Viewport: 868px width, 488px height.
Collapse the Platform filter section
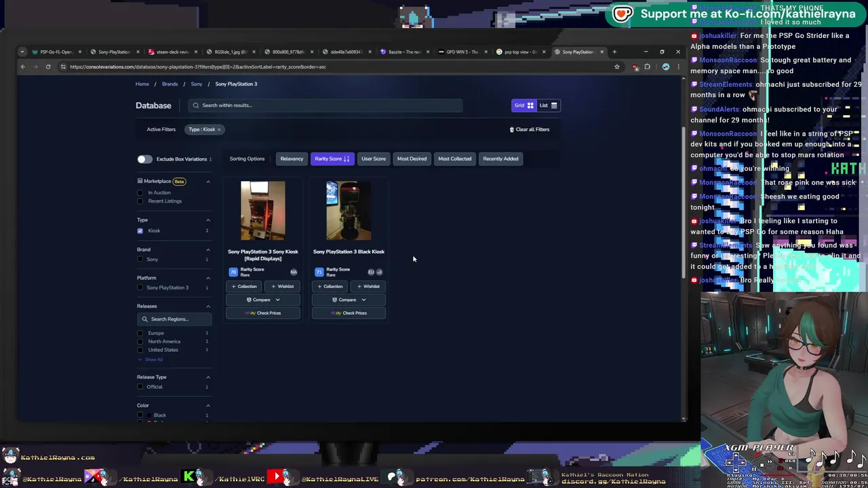(208, 278)
